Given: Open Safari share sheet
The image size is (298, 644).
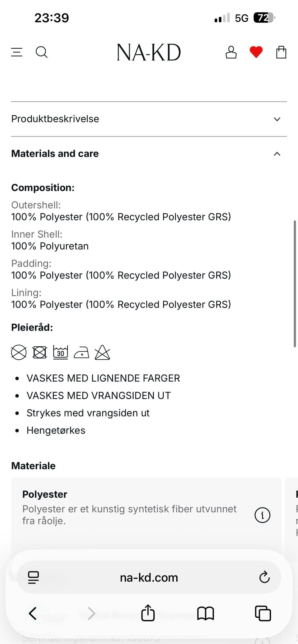Looking at the screenshot, I should (x=148, y=613).
